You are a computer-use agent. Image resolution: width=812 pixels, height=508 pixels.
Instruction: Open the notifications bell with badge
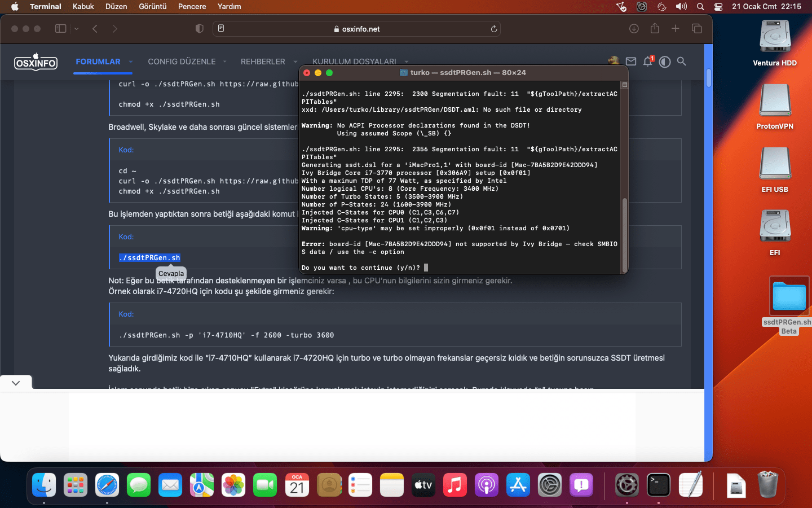(648, 62)
